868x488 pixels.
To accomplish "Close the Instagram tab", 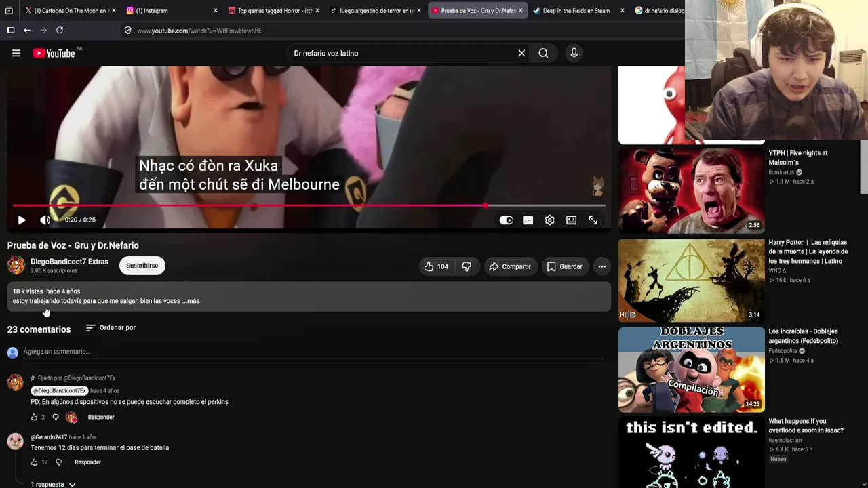I will [216, 11].
